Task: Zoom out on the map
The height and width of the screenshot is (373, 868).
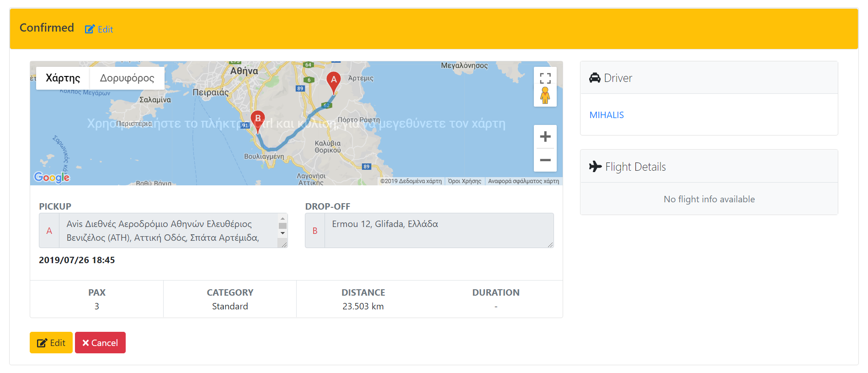Action: pyautogui.click(x=545, y=160)
